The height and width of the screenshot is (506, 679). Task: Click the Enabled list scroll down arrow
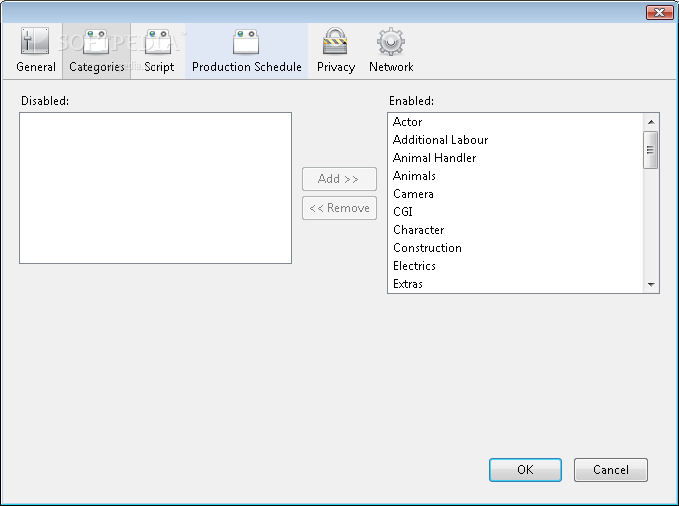[651, 285]
